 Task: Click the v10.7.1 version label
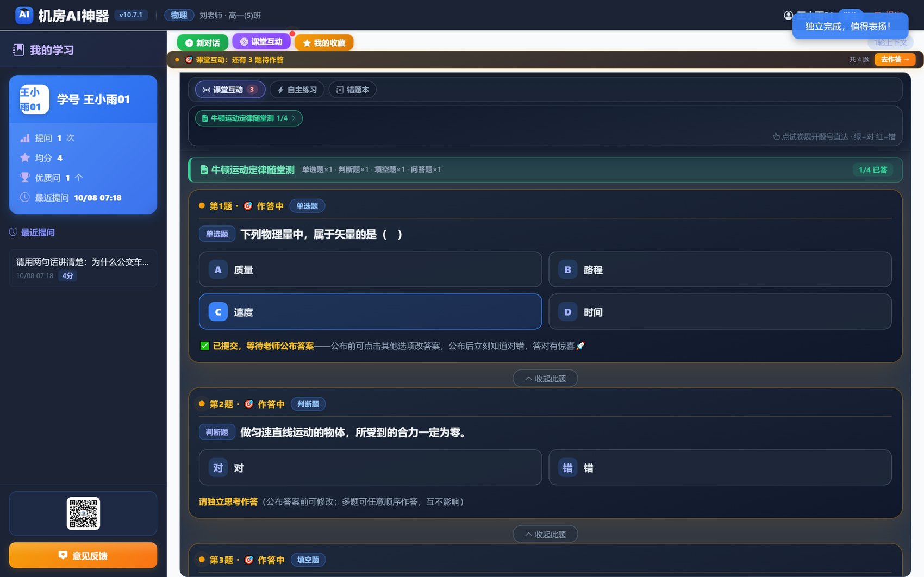131,15
